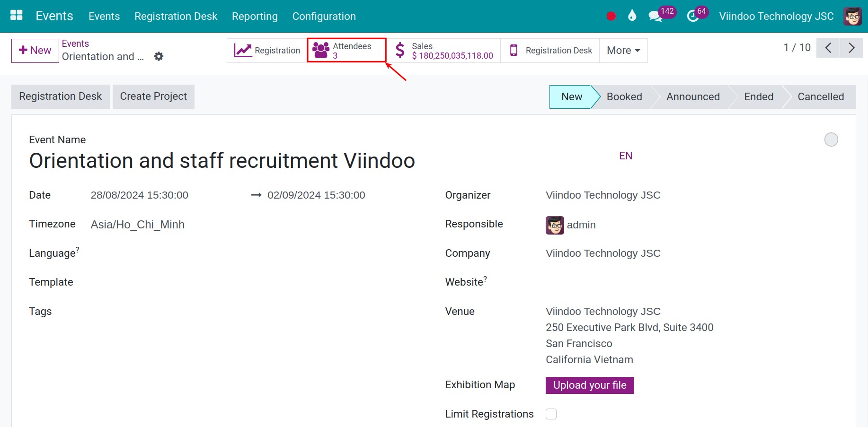The height and width of the screenshot is (427, 868).
Task: Click the red recording dot icon
Action: coord(611,16)
